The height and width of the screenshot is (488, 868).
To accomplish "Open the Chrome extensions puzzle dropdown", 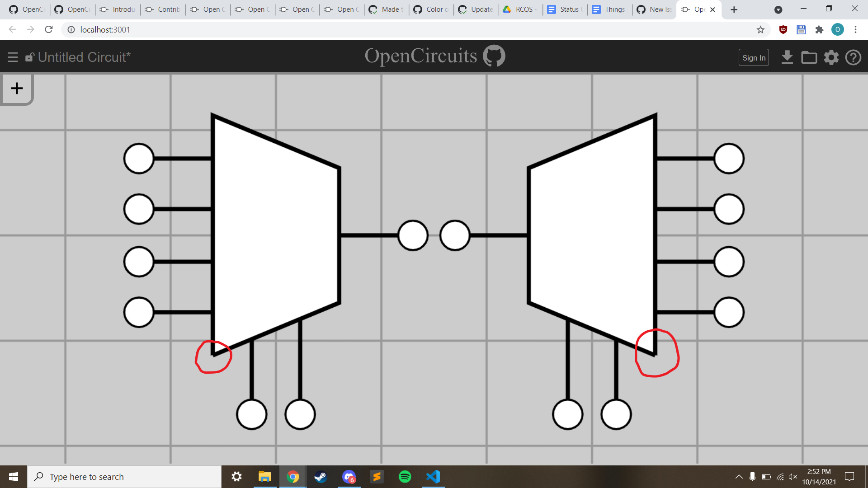I will tap(820, 29).
